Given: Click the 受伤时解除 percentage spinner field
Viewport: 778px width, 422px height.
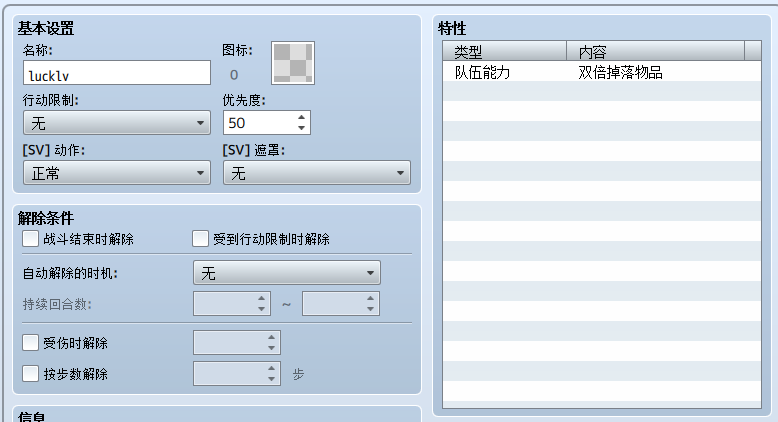Looking at the screenshot, I should [x=237, y=342].
